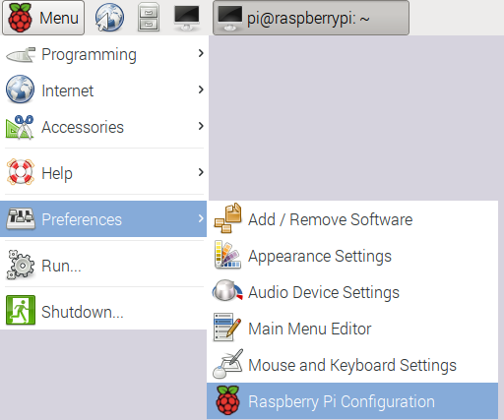The image size is (504, 420).
Task: Select the Preferences menu entry
Action: (x=103, y=219)
